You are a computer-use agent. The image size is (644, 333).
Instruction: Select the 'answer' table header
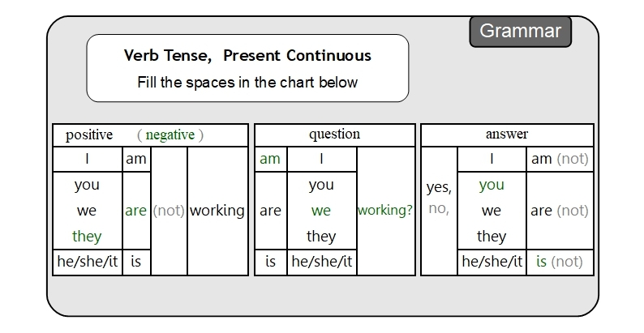[506, 134]
